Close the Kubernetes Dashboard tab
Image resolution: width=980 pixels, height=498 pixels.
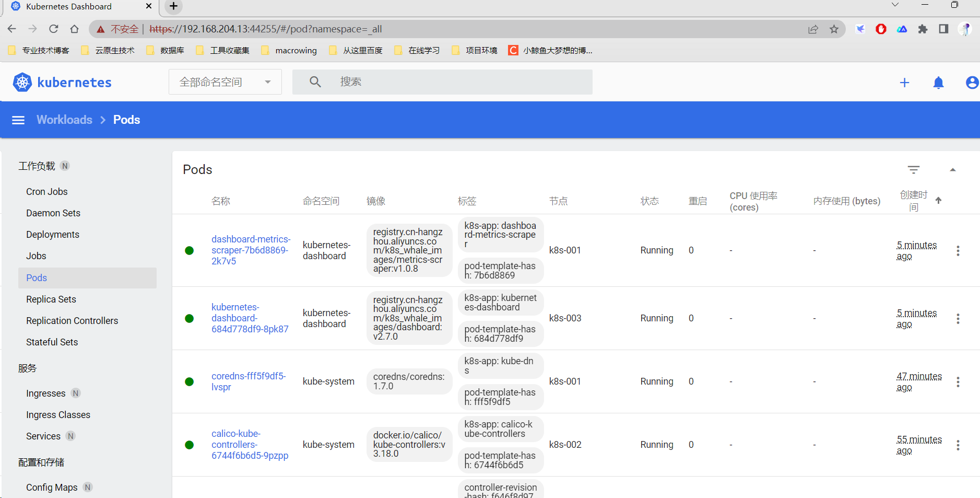click(x=149, y=6)
